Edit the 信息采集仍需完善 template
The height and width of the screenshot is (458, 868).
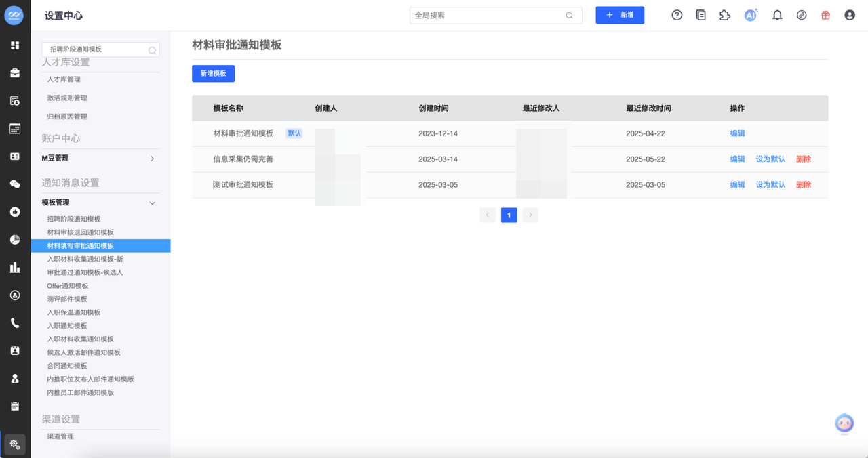click(737, 159)
